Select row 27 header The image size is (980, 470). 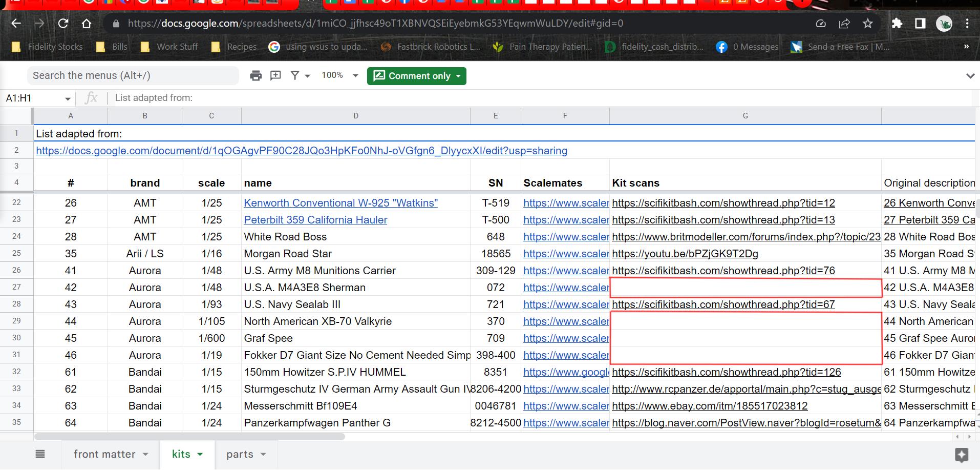[16, 287]
